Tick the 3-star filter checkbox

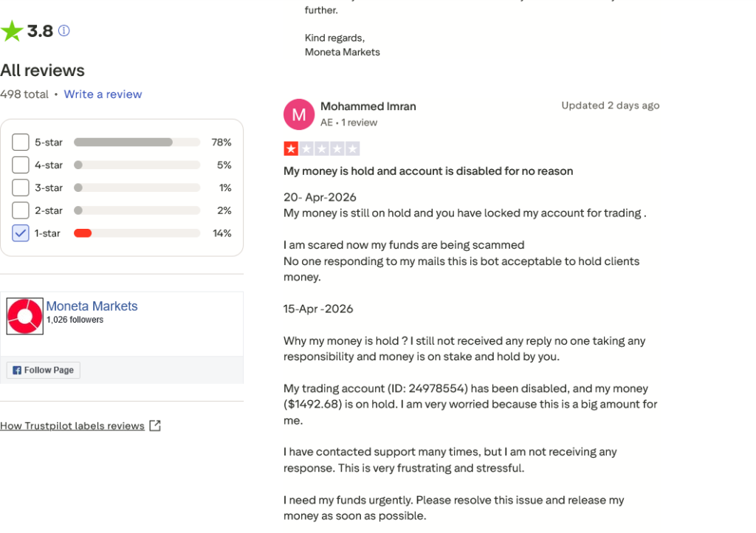[21, 188]
